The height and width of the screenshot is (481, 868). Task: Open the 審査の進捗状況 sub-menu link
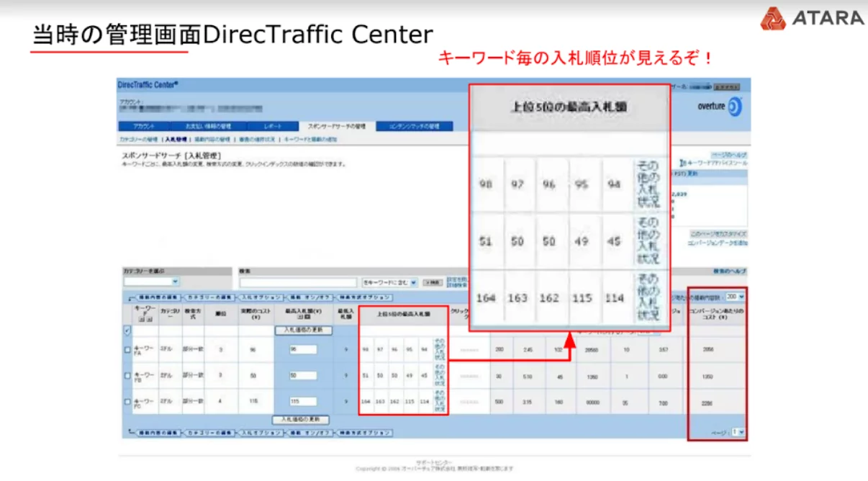click(257, 139)
